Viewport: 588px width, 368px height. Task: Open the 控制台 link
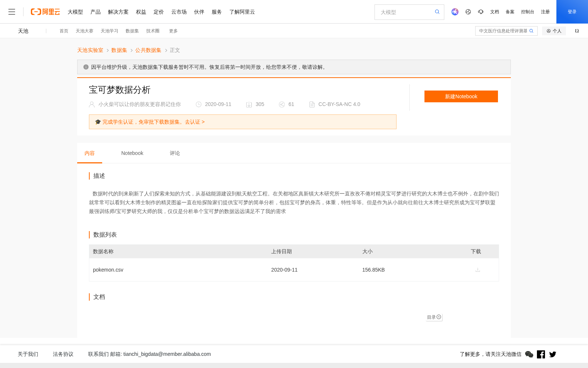tap(528, 12)
